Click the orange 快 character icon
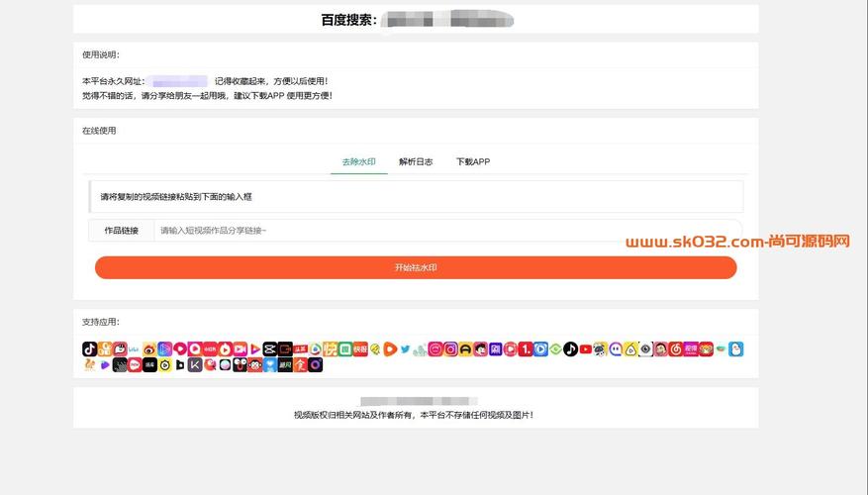The height and width of the screenshot is (495, 868). 330,348
